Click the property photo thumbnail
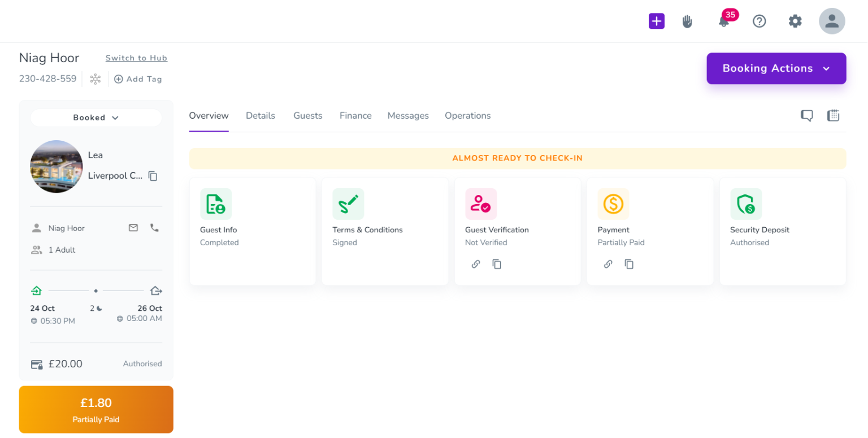The image size is (868, 438). pos(56,166)
